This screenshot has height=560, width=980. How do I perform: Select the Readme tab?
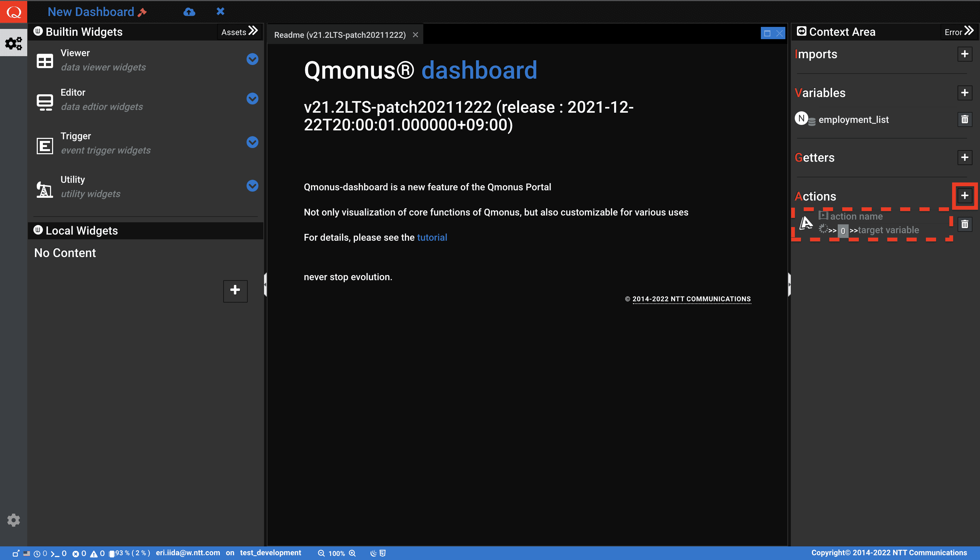coord(340,35)
